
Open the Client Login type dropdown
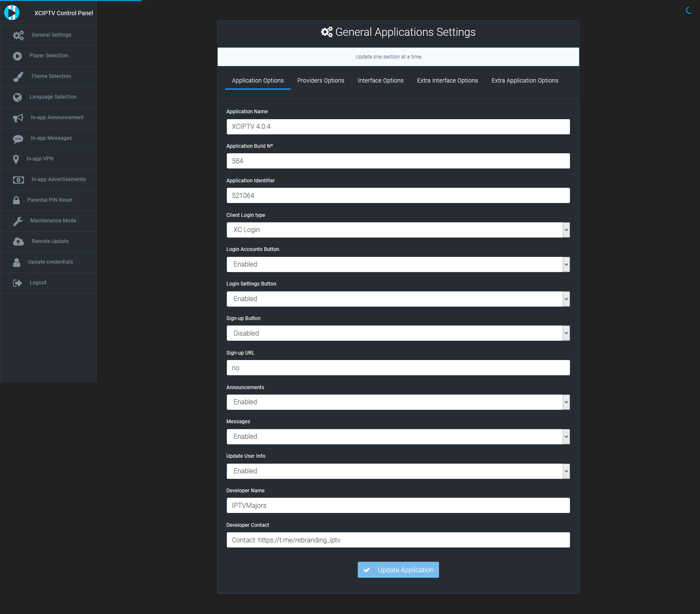tap(398, 230)
